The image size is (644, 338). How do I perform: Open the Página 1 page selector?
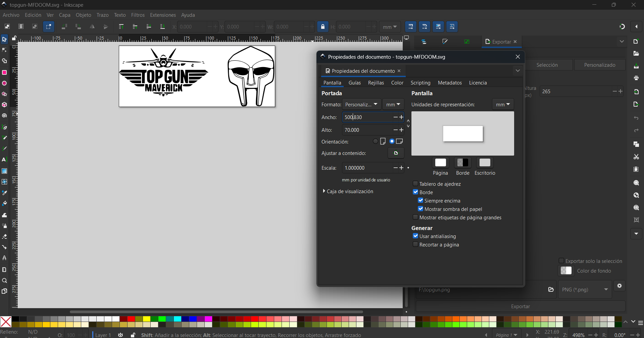pyautogui.click(x=507, y=335)
